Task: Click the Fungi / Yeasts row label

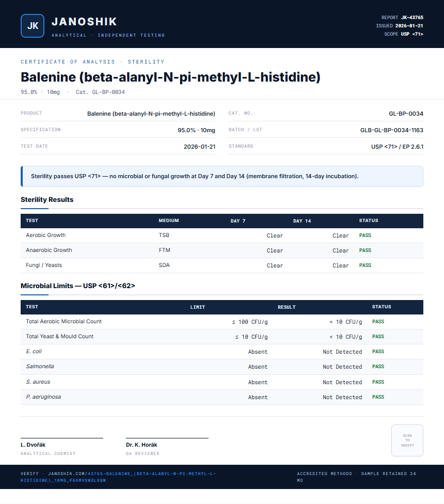Action: (44, 265)
